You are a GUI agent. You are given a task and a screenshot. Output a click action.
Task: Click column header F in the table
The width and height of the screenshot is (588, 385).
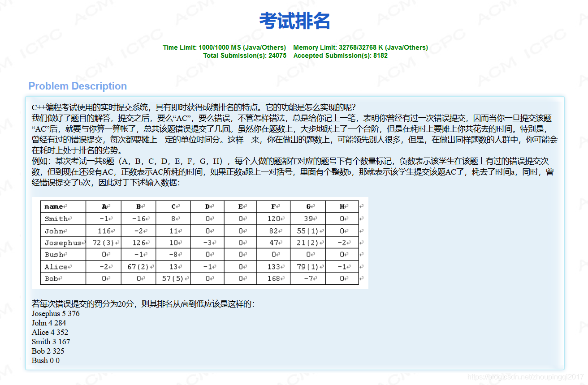[x=273, y=206]
